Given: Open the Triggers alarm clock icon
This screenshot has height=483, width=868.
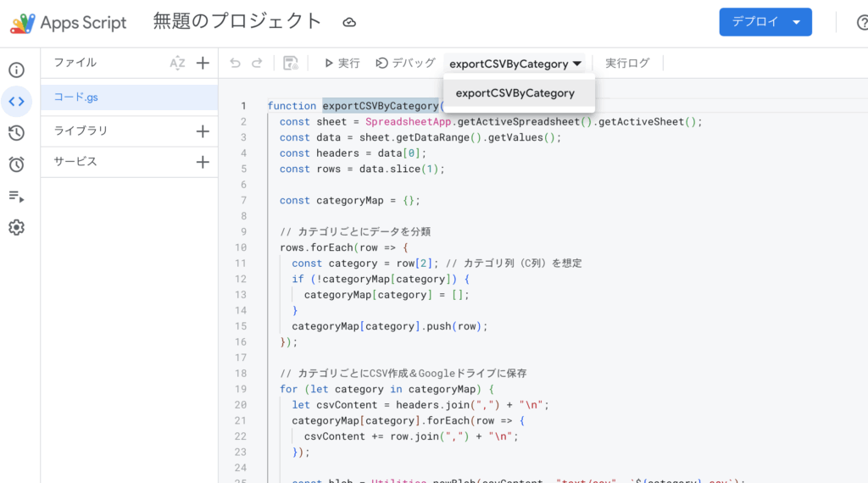Looking at the screenshot, I should (x=17, y=164).
